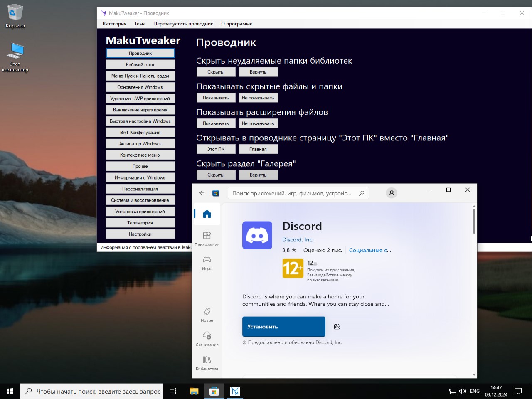This screenshot has height=399, width=532.
Task: Select the Обновления Windows category
Action: point(140,87)
